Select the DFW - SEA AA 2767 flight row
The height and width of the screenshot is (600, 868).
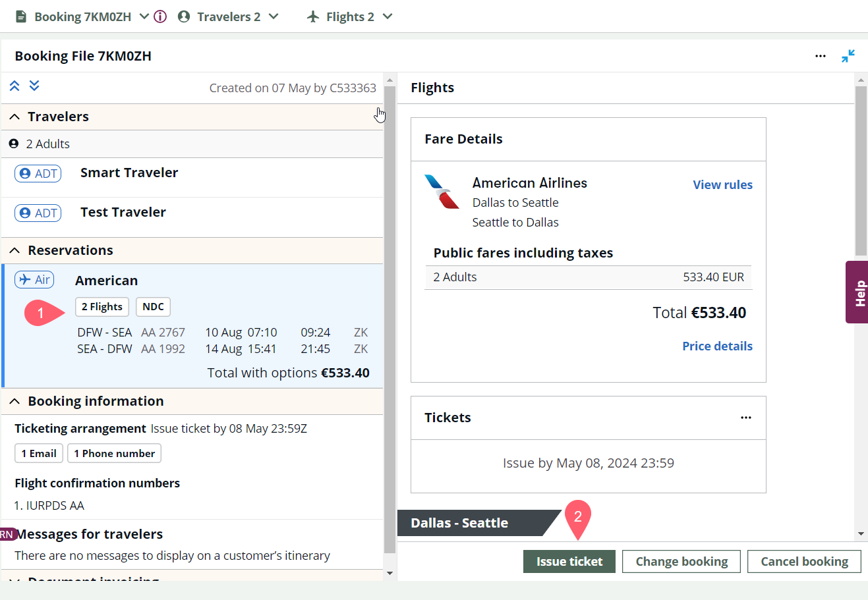point(223,333)
